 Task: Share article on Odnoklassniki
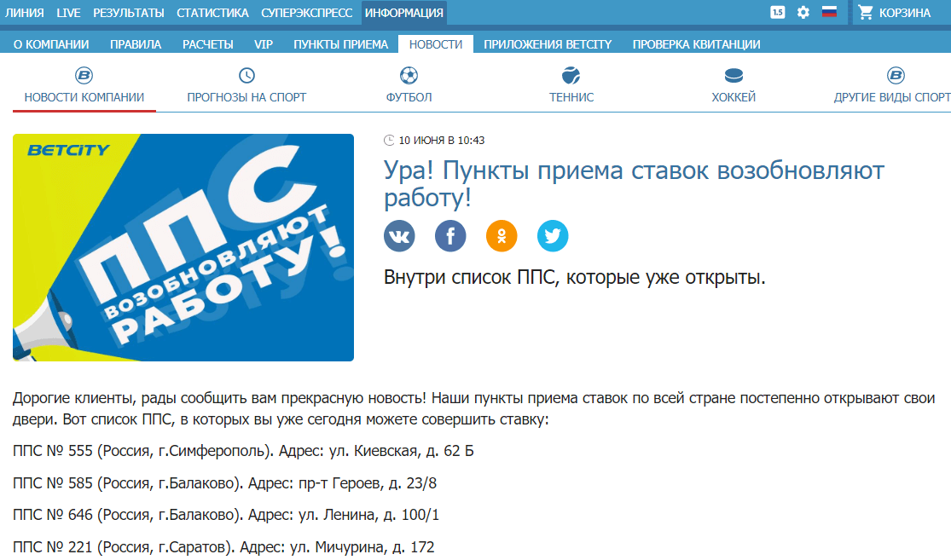click(502, 236)
